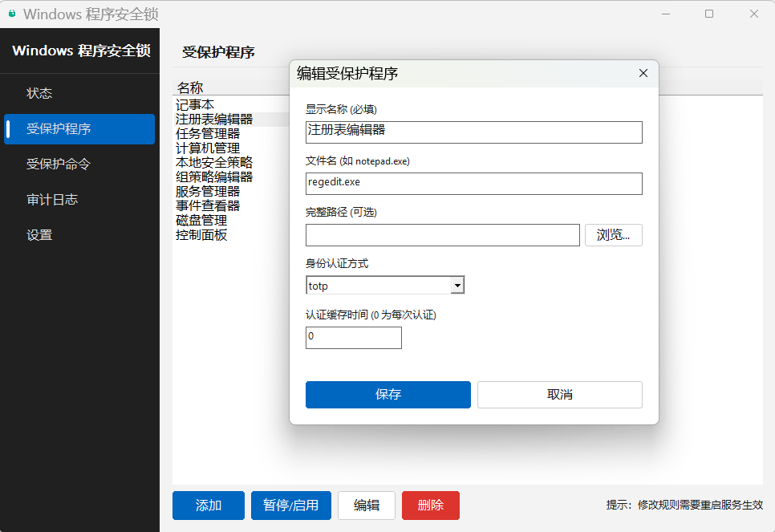775x532 pixels.
Task: Open the 受保护命令 sidebar page
Action: click(x=59, y=164)
